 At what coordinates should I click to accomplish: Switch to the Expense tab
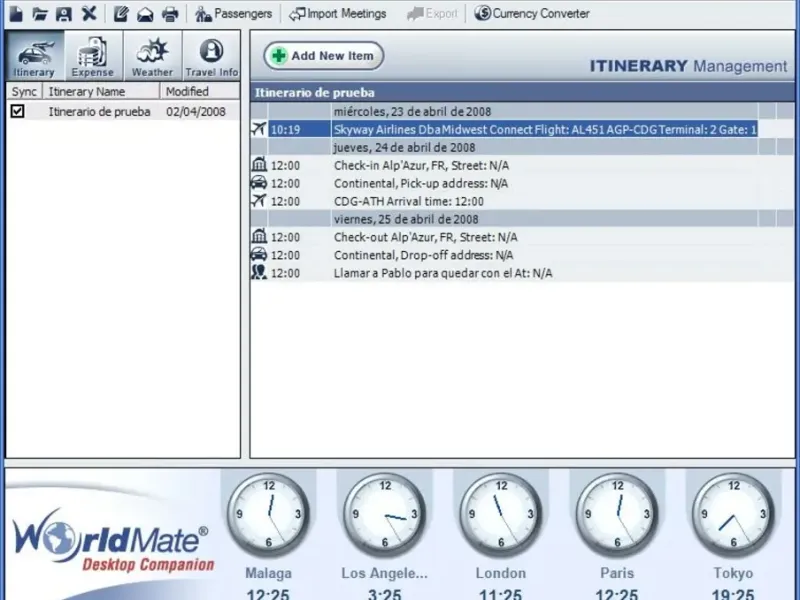click(93, 56)
